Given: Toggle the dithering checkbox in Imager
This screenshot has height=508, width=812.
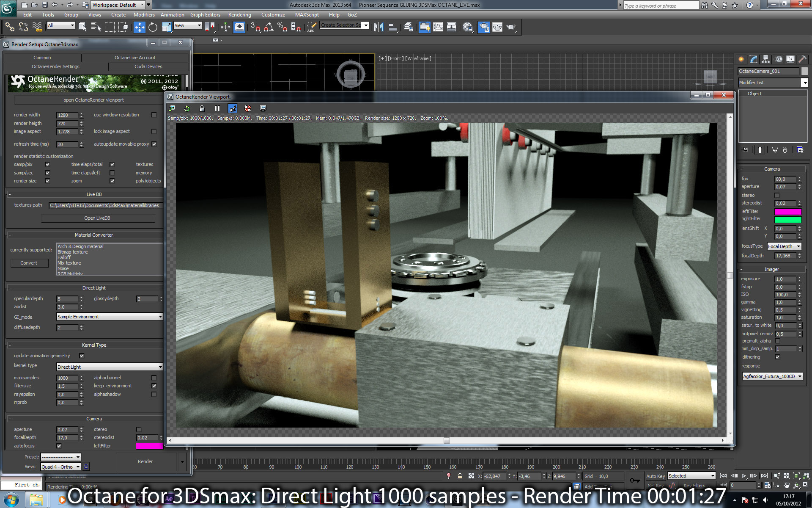Looking at the screenshot, I should [x=777, y=357].
